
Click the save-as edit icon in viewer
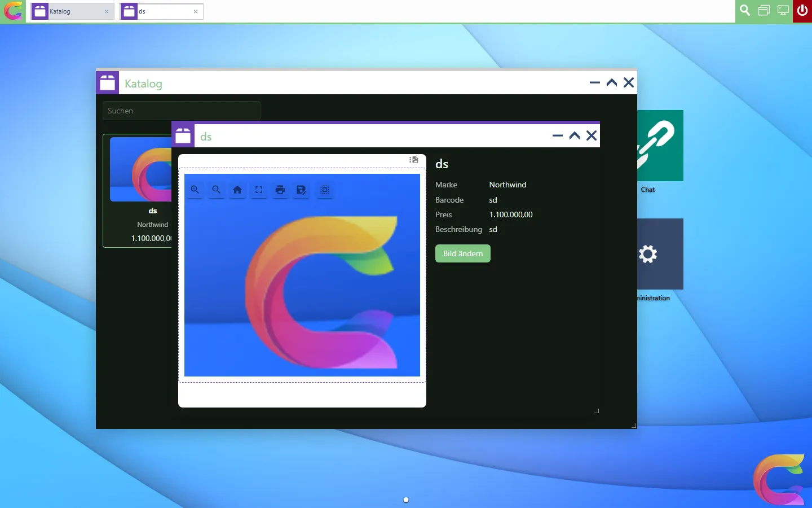pyautogui.click(x=302, y=190)
